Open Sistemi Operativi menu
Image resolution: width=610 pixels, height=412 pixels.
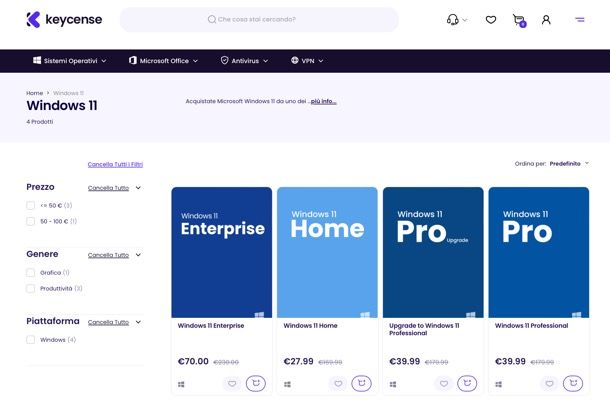70,61
